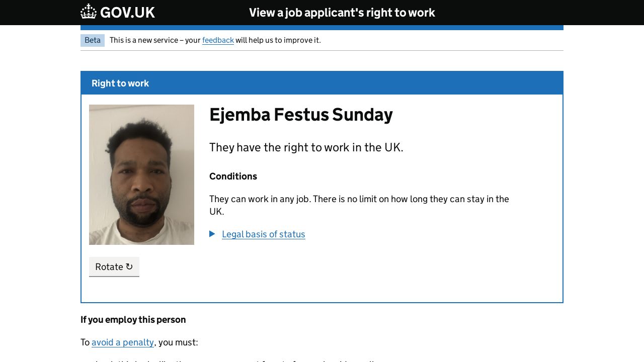The width and height of the screenshot is (644, 362).
Task: Click the name heading Ejemba Festus Sunday
Action: click(x=301, y=115)
